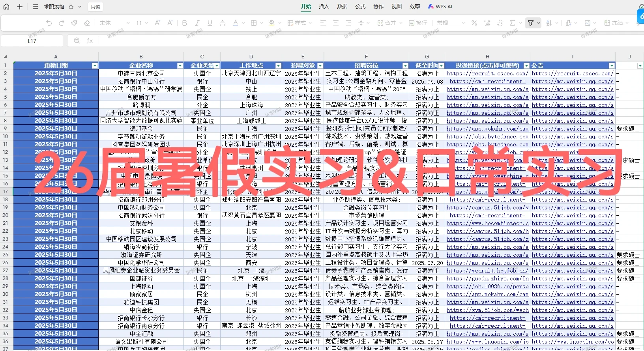The height and width of the screenshot is (351, 644).
Task: Toggle the filter funnel button
Action: (x=531, y=23)
